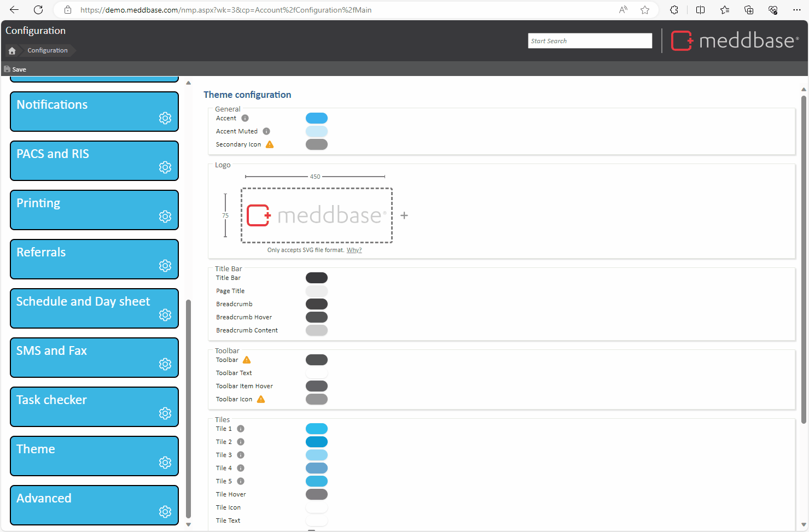Click the Save toolbar button
This screenshot has height=532, width=809.
(x=15, y=69)
